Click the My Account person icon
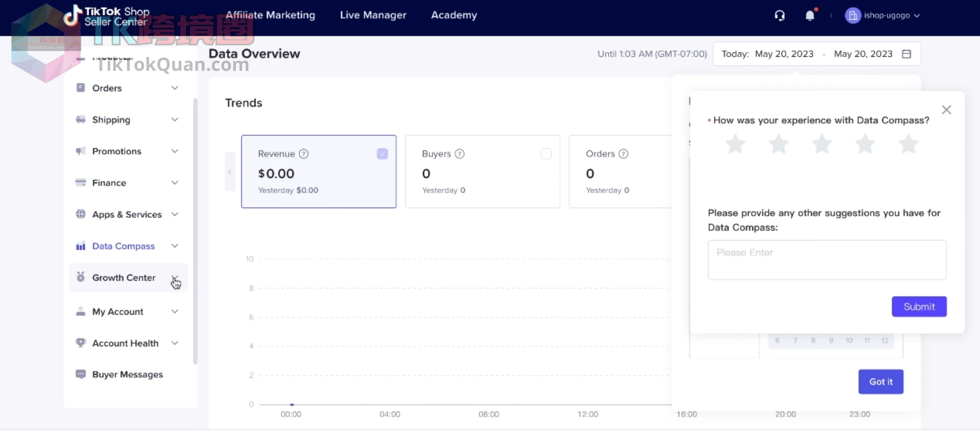Image resolution: width=980 pixels, height=432 pixels. [x=80, y=311]
